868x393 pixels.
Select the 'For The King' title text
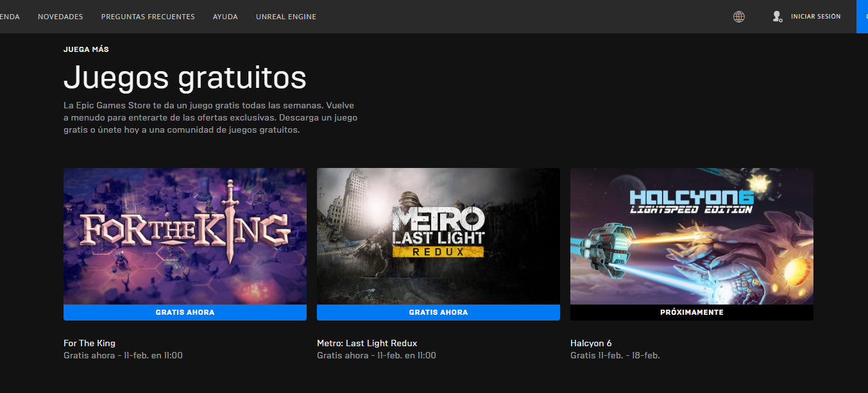pos(89,343)
